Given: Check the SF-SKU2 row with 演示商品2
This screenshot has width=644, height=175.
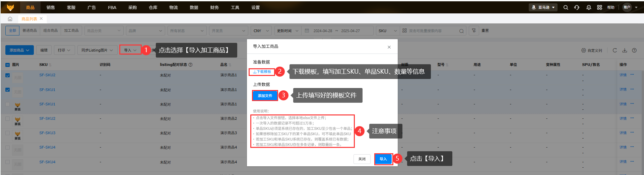Looking at the screenshot, I should click(x=8, y=118).
